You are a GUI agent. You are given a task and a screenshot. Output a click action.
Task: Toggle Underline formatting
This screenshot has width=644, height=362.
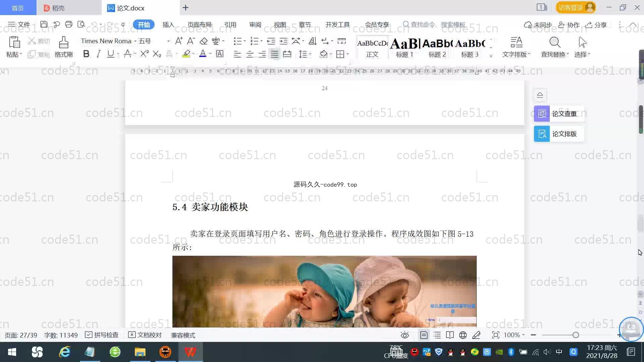[x=110, y=54]
